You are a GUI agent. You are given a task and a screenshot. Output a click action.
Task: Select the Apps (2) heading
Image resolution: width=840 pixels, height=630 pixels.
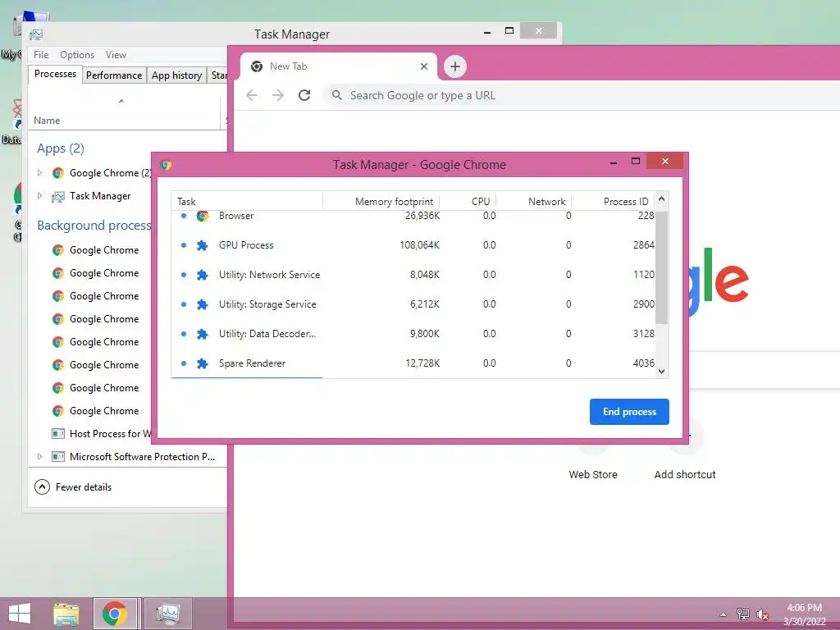pos(61,148)
